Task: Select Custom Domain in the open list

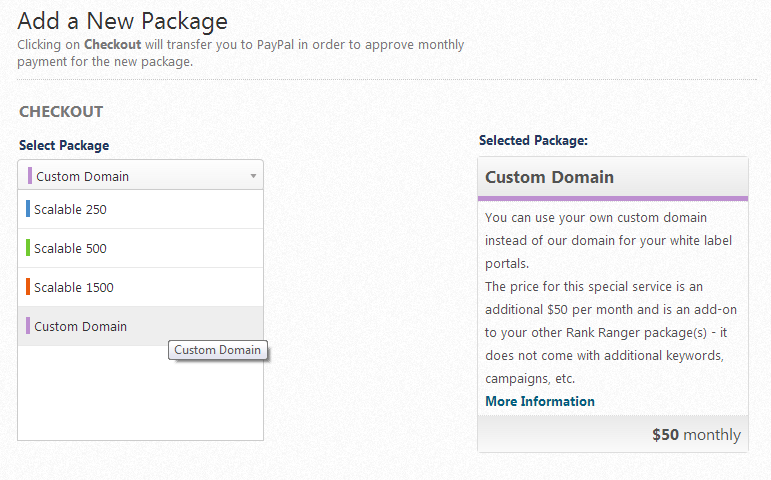Action: point(81,326)
